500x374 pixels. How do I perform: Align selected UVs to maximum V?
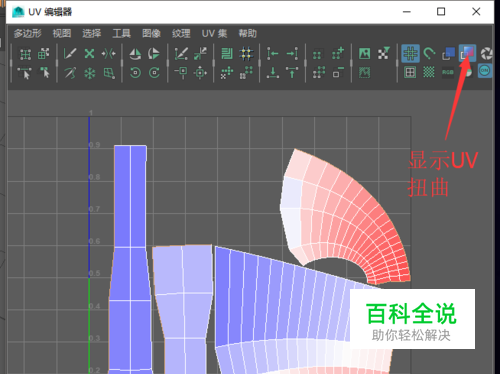pyautogui.click(x=292, y=73)
